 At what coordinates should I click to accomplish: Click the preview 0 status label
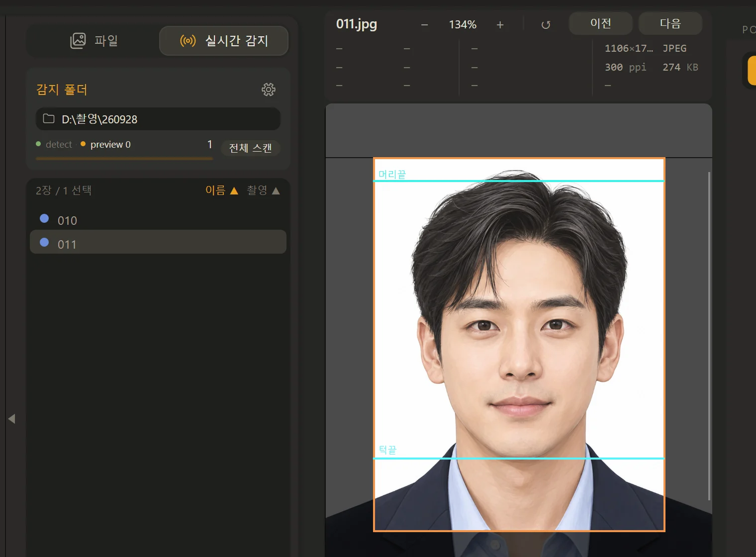point(110,144)
